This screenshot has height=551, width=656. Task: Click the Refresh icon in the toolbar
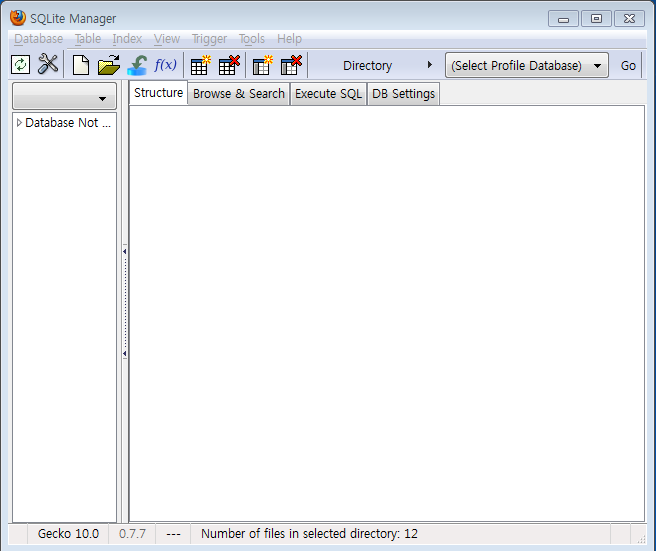(x=20, y=65)
